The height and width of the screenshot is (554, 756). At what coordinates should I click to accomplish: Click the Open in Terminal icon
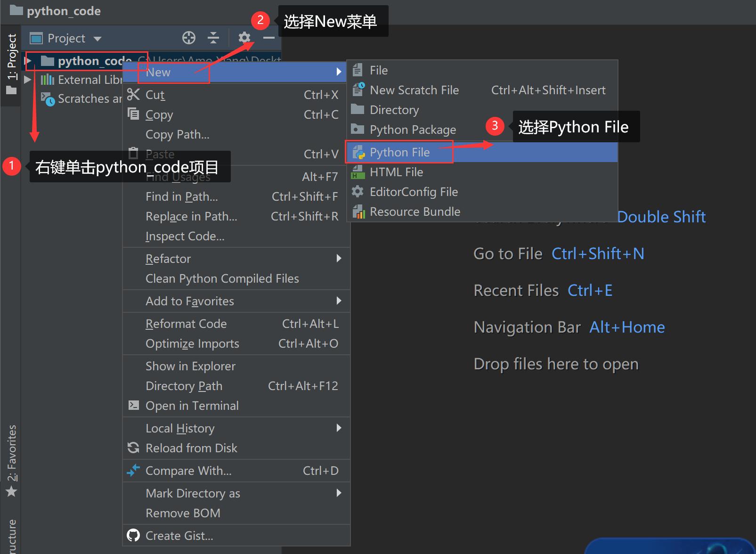[x=134, y=405]
